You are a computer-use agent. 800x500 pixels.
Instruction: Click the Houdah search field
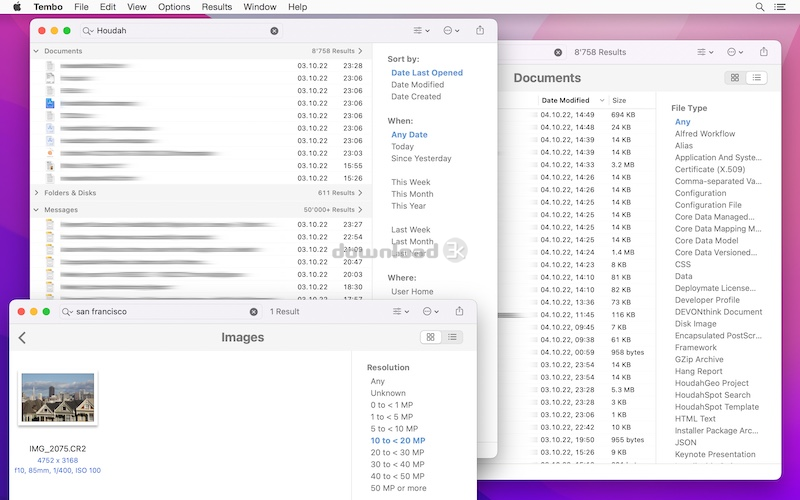coord(181,31)
